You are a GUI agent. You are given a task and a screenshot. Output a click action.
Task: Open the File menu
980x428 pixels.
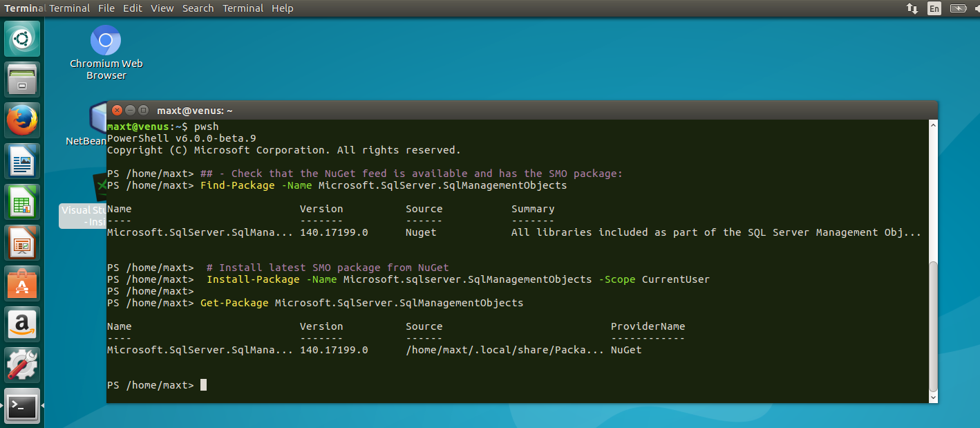pyautogui.click(x=106, y=8)
